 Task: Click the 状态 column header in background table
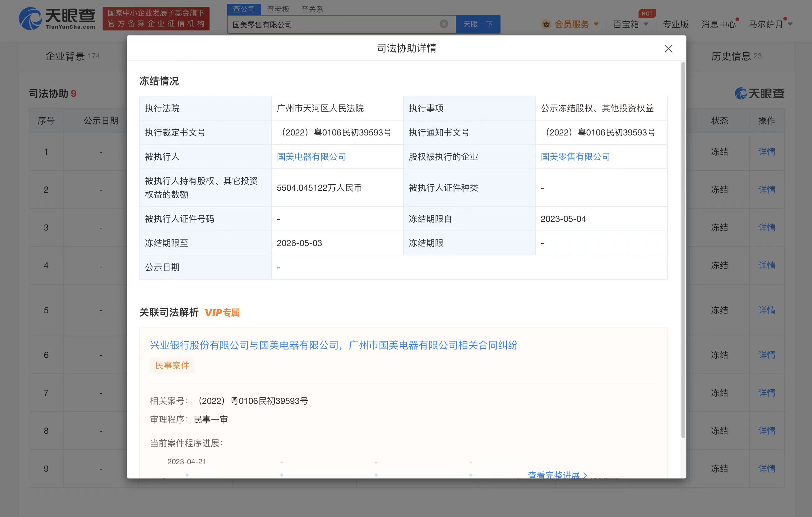(719, 121)
